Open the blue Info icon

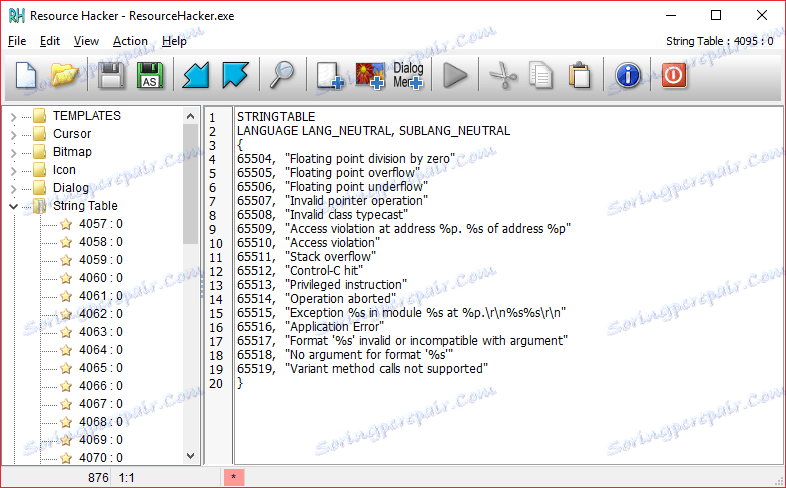(x=628, y=76)
